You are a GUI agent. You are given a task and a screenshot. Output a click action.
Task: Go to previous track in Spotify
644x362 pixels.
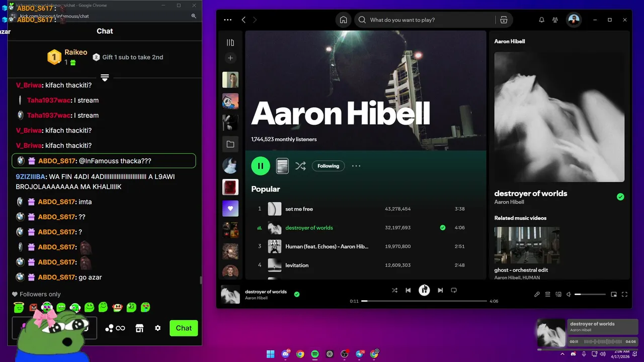point(408,290)
